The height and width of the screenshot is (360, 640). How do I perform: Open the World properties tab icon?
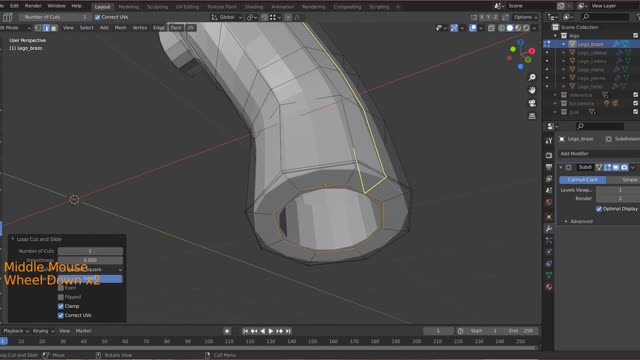549,202
